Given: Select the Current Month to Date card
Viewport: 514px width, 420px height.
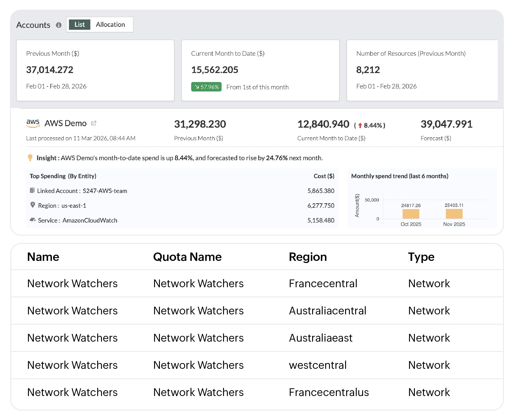Looking at the screenshot, I should pyautogui.click(x=260, y=70).
